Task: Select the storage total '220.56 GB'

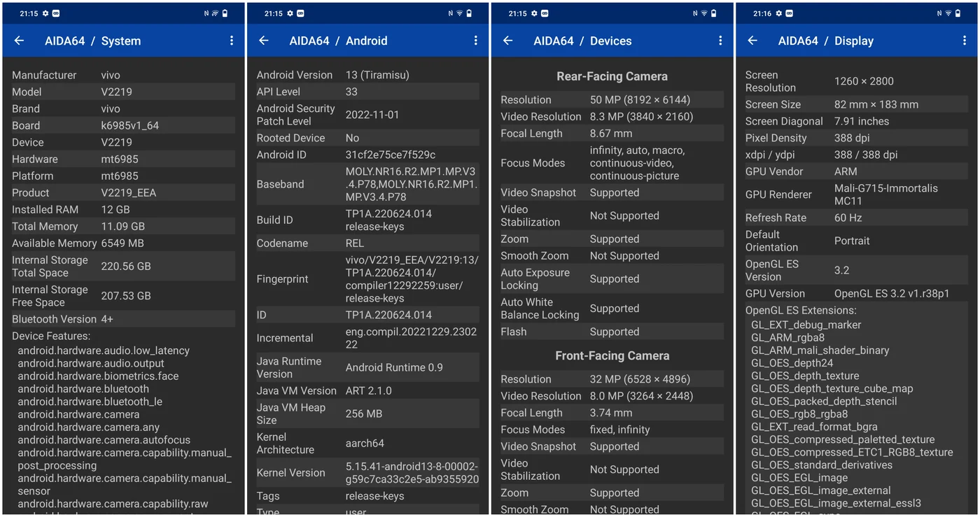Action: 126,266
